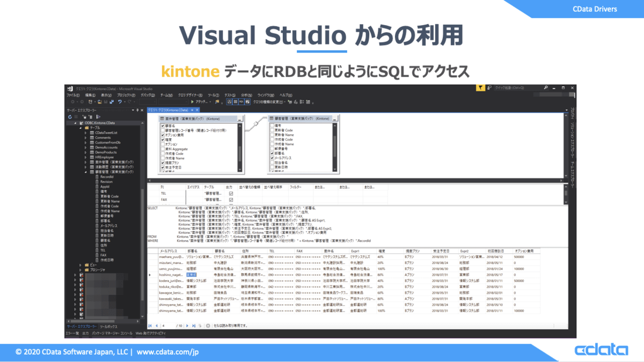This screenshot has width=644, height=362.
Task: Collapse the テーブル folder node
Action: pyautogui.click(x=80, y=128)
